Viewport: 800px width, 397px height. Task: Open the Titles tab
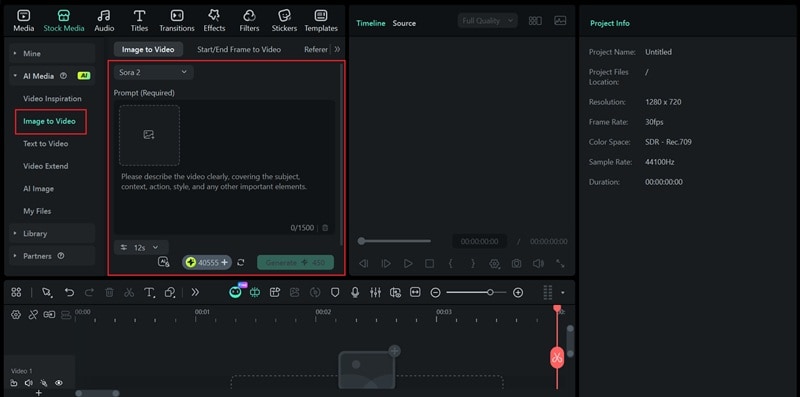click(139, 21)
